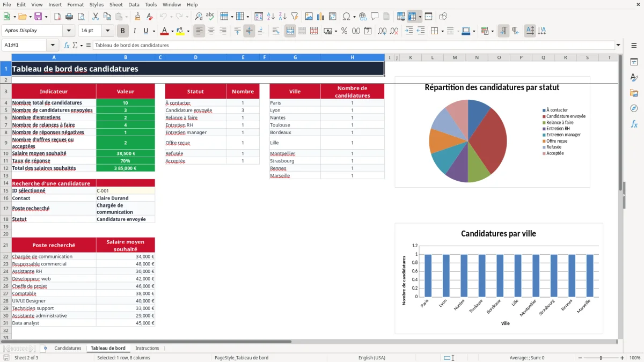Toggle Wrap Text button
Screen dimensions: 644x362
[275, 31]
